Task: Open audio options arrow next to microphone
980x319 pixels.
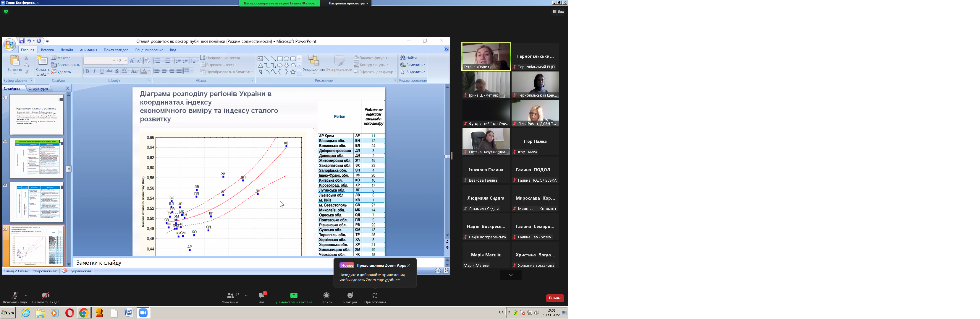Action: 26,295
